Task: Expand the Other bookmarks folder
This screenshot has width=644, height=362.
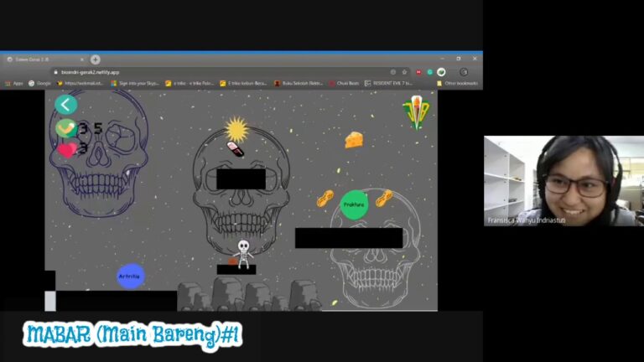Action: coord(457,83)
